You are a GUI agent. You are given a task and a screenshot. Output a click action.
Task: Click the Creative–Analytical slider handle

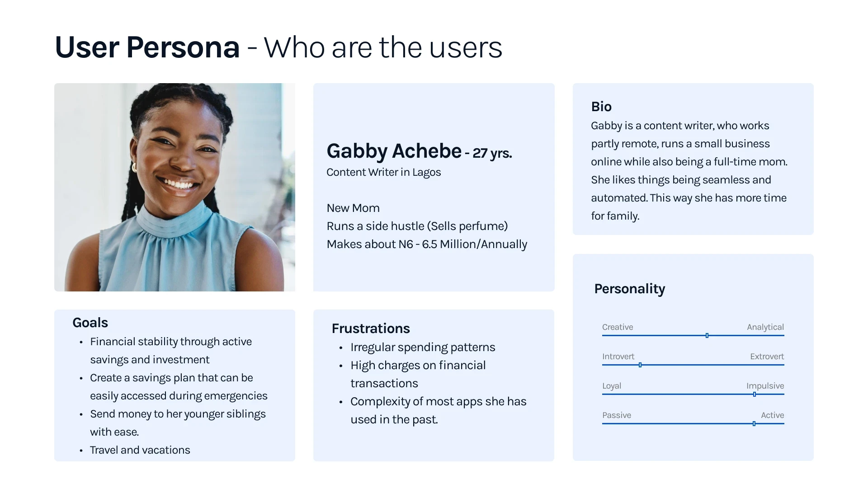pos(707,335)
